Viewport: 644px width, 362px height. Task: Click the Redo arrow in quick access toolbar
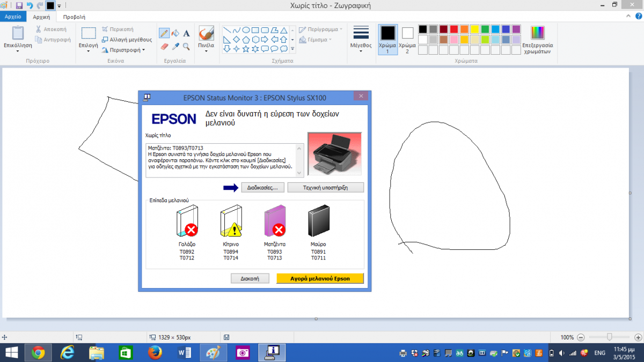[x=39, y=5]
